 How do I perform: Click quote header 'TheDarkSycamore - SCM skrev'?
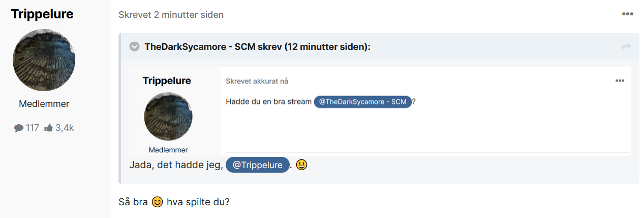point(213,47)
